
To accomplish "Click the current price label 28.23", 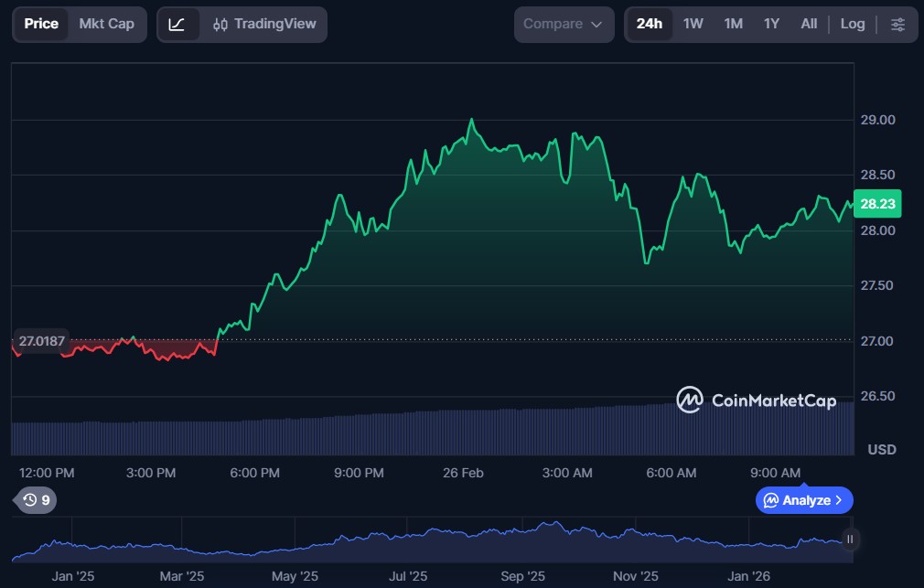I will coord(876,205).
